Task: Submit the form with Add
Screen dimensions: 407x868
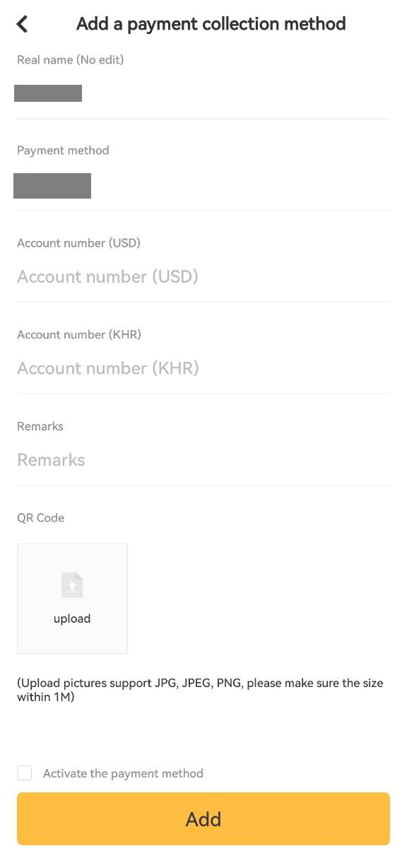Action: pyautogui.click(x=203, y=819)
